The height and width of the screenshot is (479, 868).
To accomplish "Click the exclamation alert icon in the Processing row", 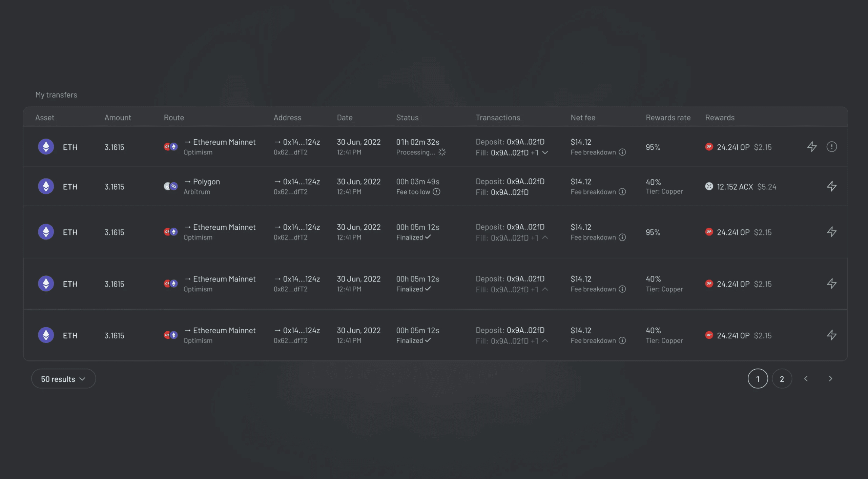I will pyautogui.click(x=831, y=147).
